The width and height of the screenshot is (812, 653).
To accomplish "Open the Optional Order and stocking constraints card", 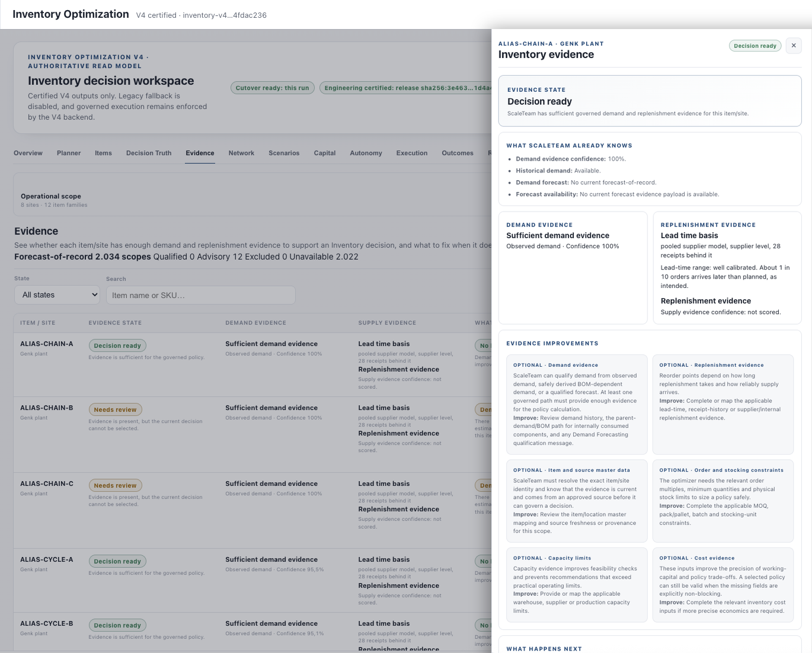I will pyautogui.click(x=723, y=501).
